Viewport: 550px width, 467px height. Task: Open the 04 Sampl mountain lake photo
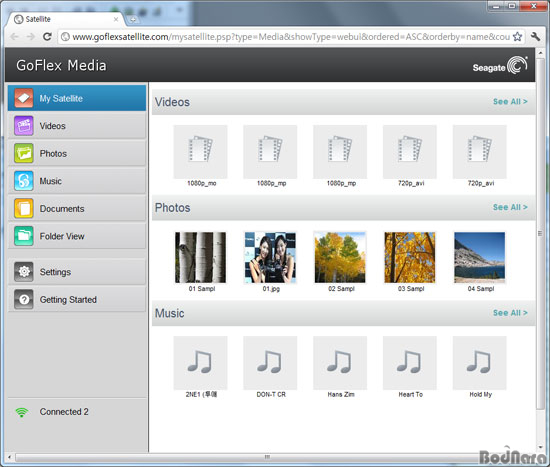(479, 257)
